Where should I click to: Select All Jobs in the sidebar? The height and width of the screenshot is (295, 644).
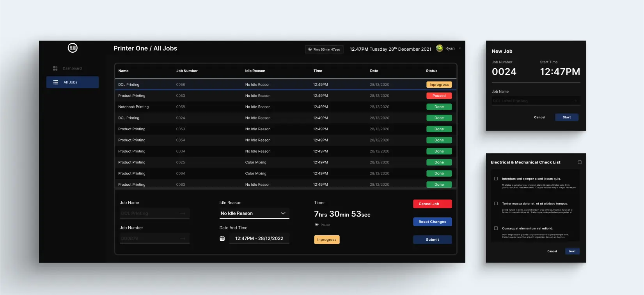[x=72, y=82]
